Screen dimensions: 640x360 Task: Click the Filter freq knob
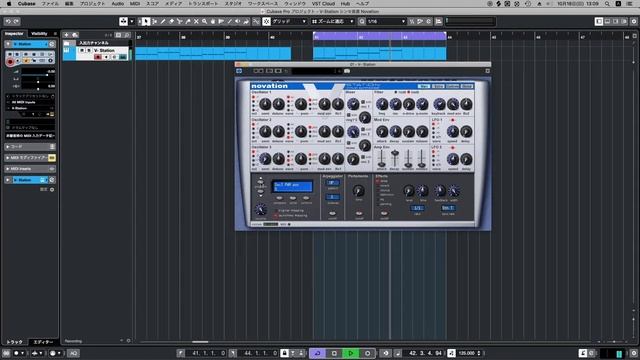click(382, 104)
